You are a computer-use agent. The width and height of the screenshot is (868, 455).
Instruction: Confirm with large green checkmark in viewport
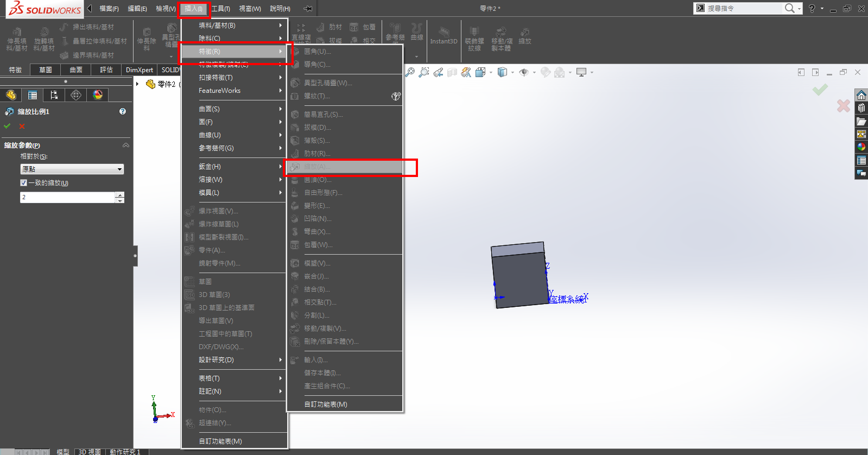tap(820, 90)
